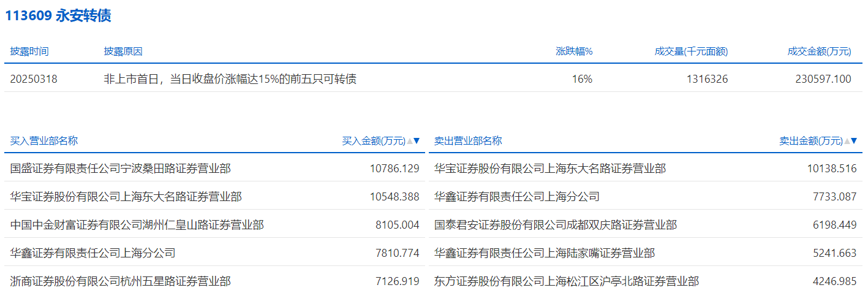
Task: Sort ascending by 买入金额 up arrow
Action: tap(410, 141)
